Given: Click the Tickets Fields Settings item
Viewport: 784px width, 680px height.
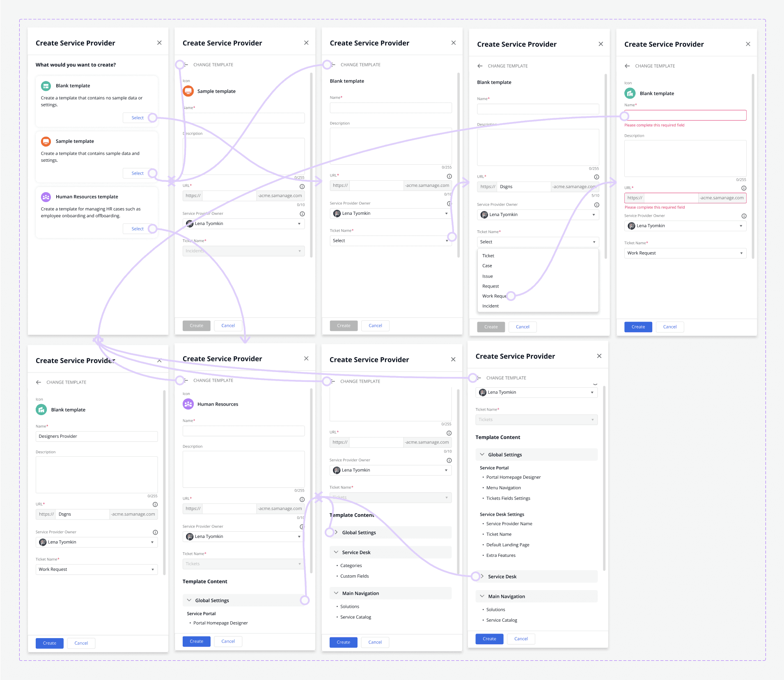Looking at the screenshot, I should [x=508, y=499].
